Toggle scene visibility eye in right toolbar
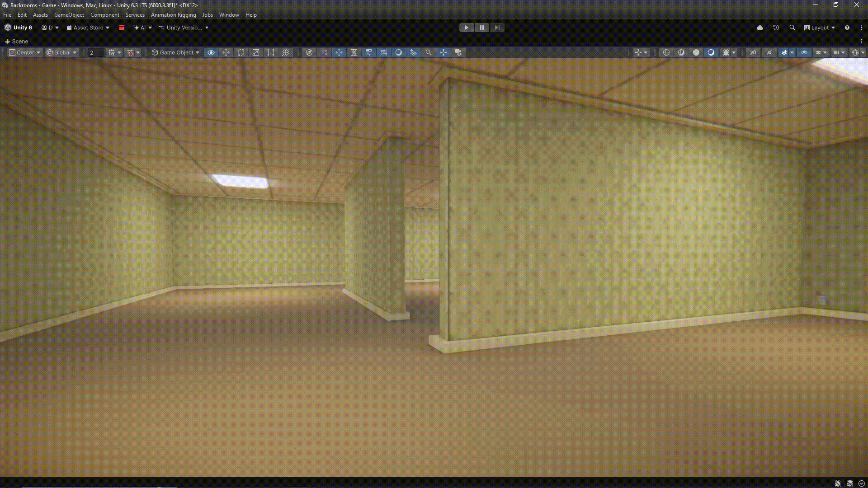Image resolution: width=868 pixels, height=488 pixels. pos(804,52)
